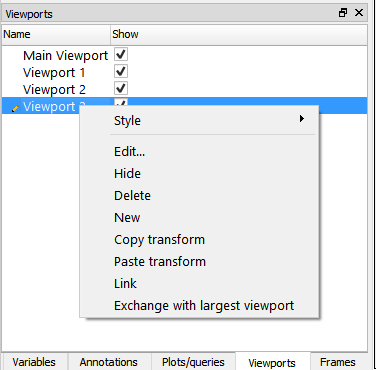Click the pencil icon beside the selected viewport
The height and width of the screenshot is (370, 376).
(x=15, y=108)
